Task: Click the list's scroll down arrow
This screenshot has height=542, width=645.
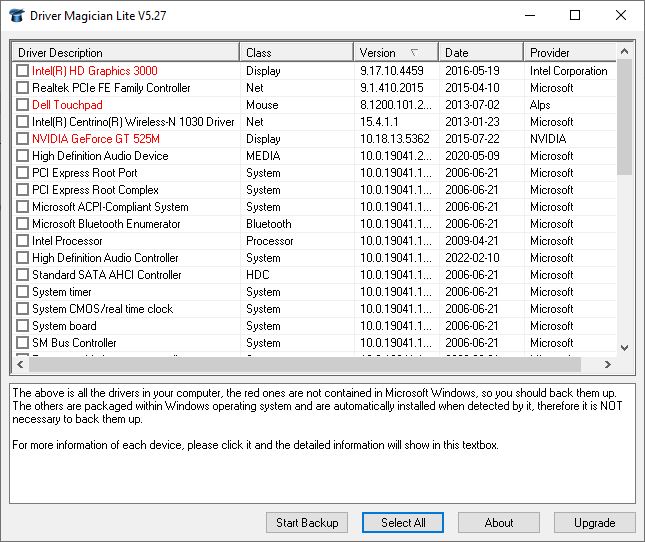Action: (x=624, y=347)
